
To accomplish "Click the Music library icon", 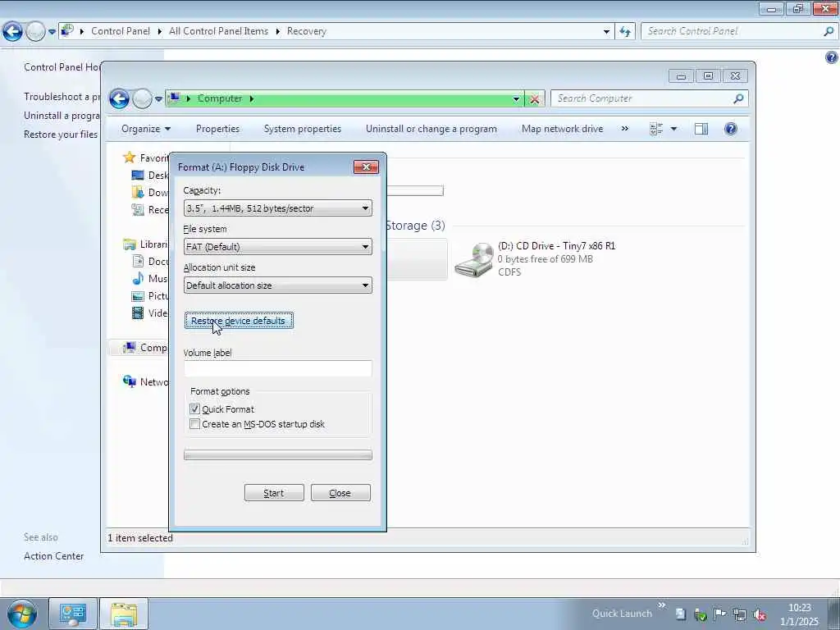I will pyautogui.click(x=138, y=279).
